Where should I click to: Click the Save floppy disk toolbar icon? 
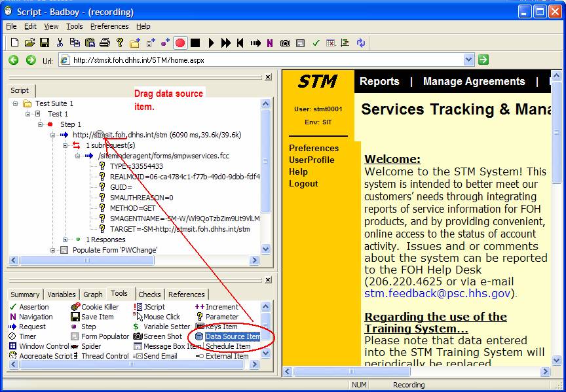tap(45, 43)
